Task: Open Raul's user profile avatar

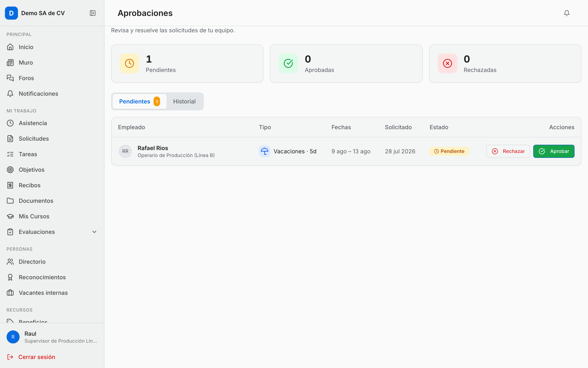Action: coord(13,337)
